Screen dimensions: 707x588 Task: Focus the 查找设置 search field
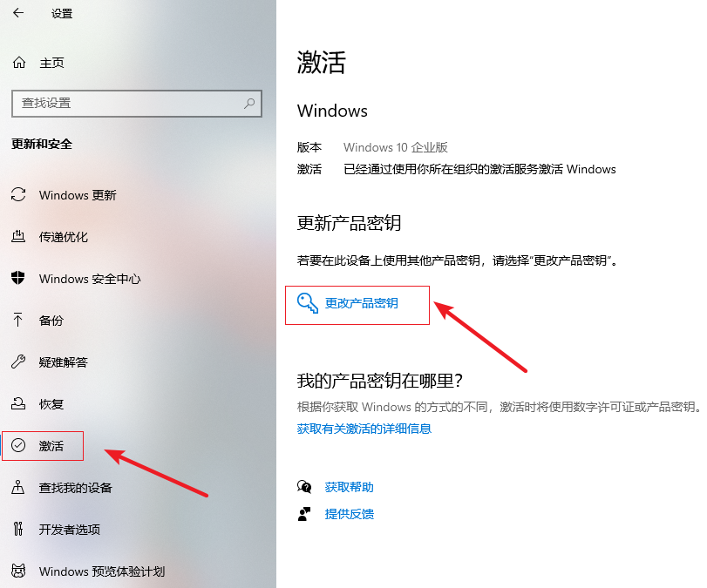tap(137, 104)
